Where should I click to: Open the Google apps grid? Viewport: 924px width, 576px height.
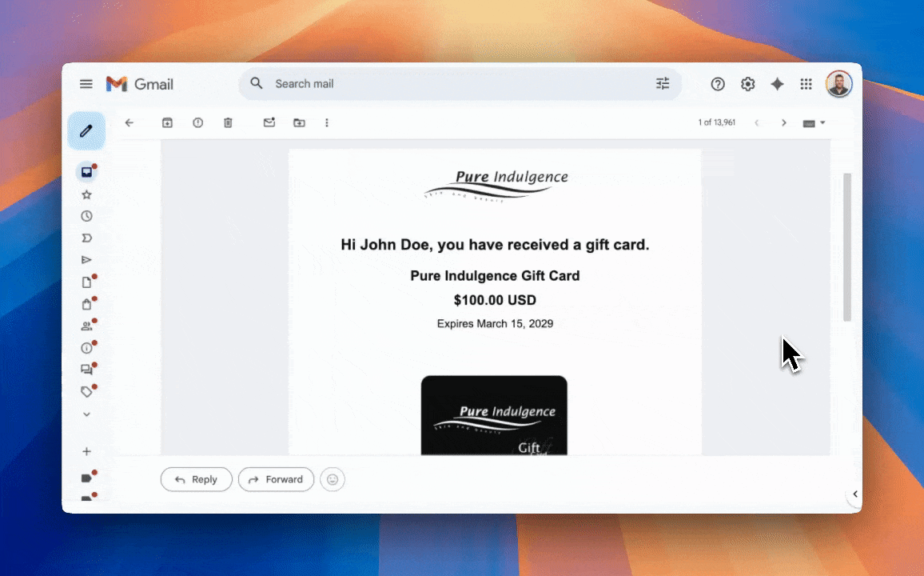point(806,84)
